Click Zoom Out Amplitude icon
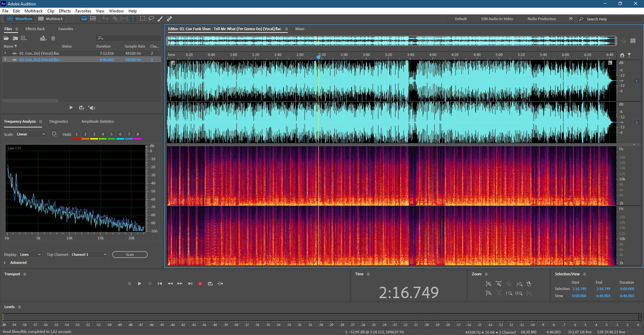The image size is (644, 335). (489, 293)
